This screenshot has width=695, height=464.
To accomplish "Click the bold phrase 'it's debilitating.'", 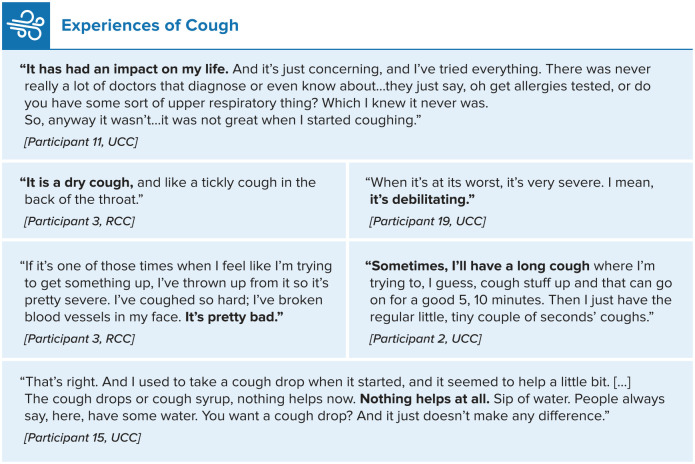I will (422, 199).
